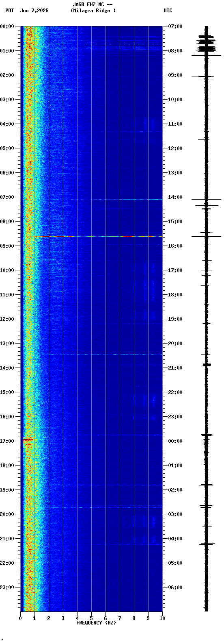Click the 23:00 PDT time label
Viewport: 224px width, 644px height.
pyautogui.click(x=7, y=587)
